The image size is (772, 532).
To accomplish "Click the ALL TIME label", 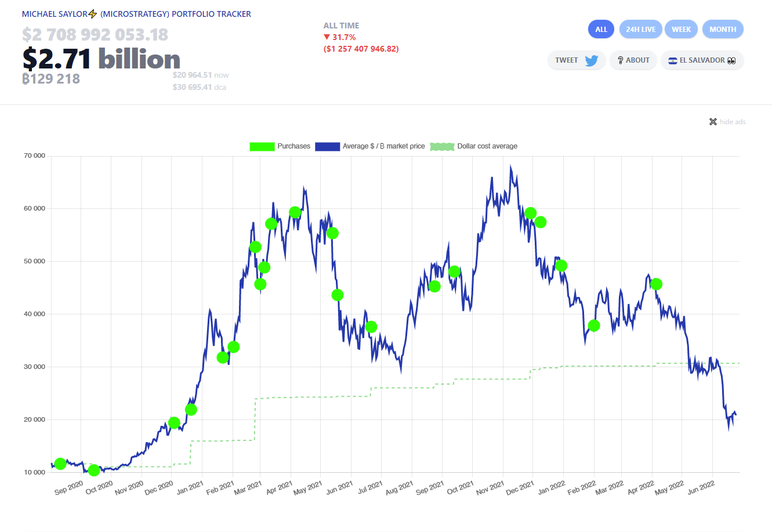I will tap(341, 26).
